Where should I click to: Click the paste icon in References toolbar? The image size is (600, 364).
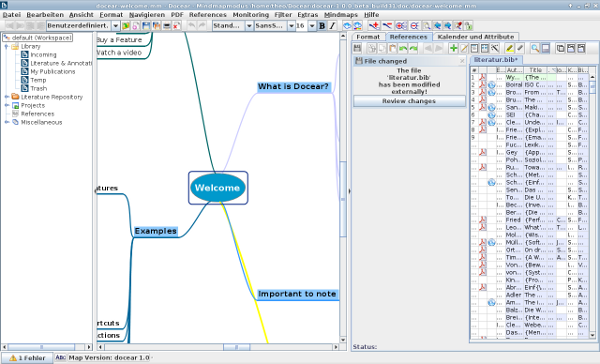click(x=392, y=48)
